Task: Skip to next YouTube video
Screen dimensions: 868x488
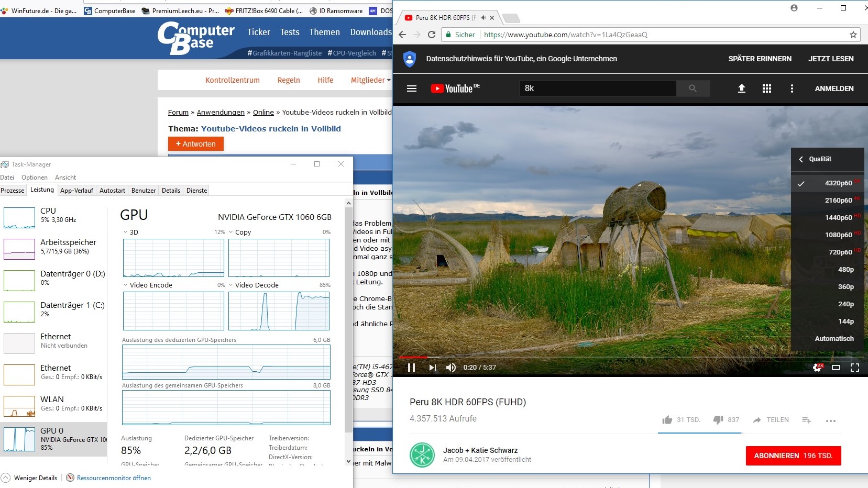Action: (x=432, y=368)
